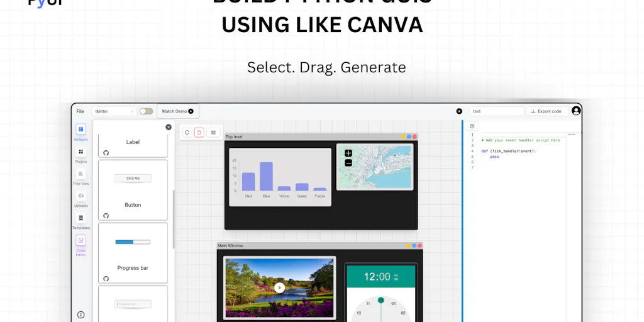Click the Blue bar in the chart

266,177
